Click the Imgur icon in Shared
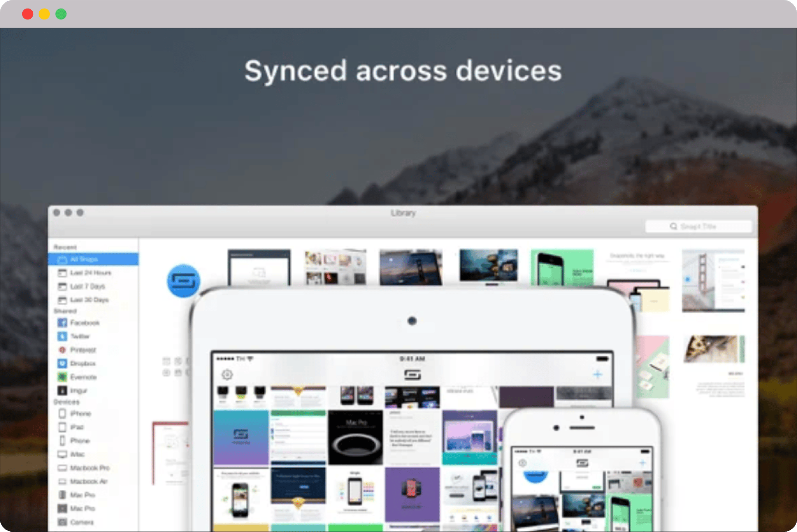Screen dimensions: 797x532 coord(62,390)
